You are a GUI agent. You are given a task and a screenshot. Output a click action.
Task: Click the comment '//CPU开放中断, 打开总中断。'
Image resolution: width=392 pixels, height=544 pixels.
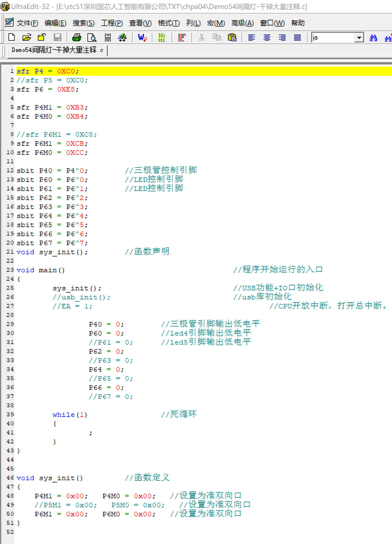tap(328, 306)
